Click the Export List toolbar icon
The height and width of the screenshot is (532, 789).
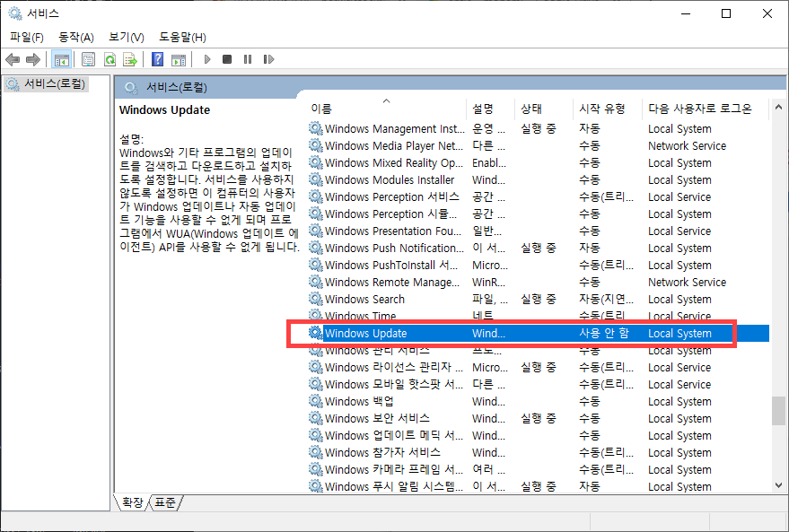coord(130,59)
